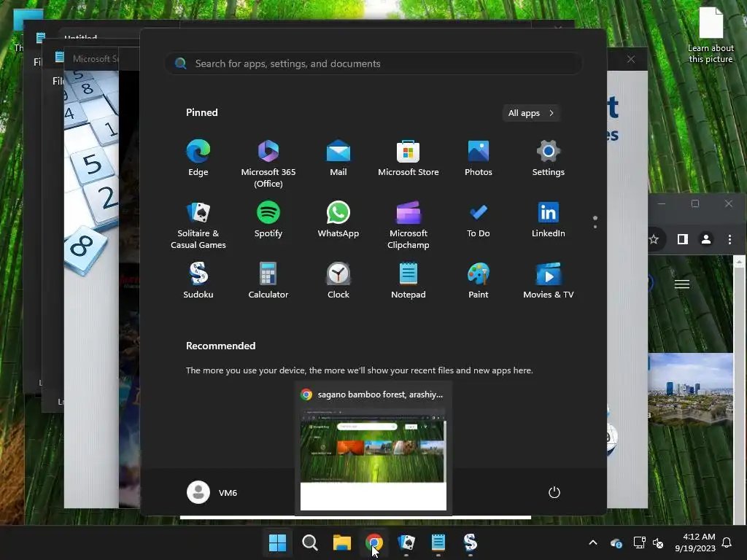
Task: Launch Spotify from pinned apps
Action: tap(268, 220)
